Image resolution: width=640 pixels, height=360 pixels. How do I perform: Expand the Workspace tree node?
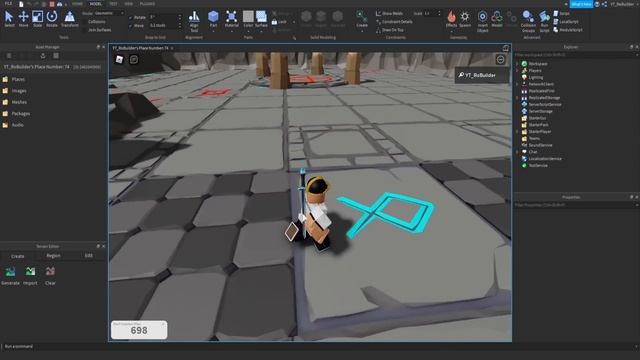[x=517, y=64]
